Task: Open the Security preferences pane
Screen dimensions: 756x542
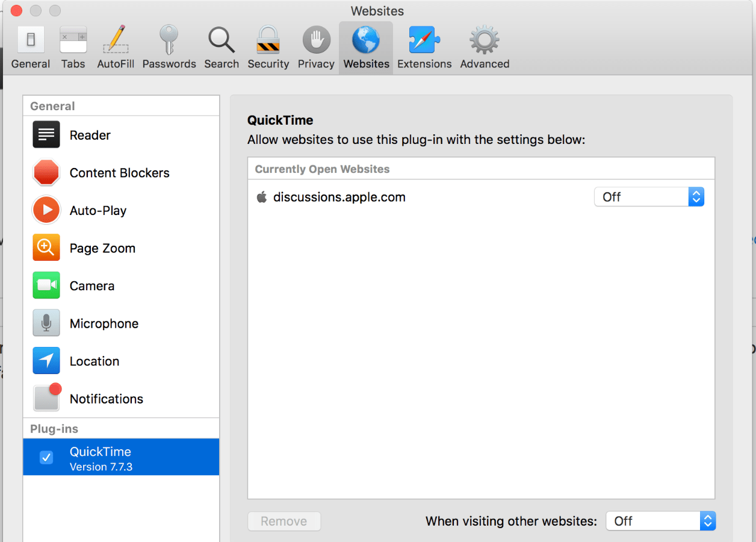Action: 268,45
